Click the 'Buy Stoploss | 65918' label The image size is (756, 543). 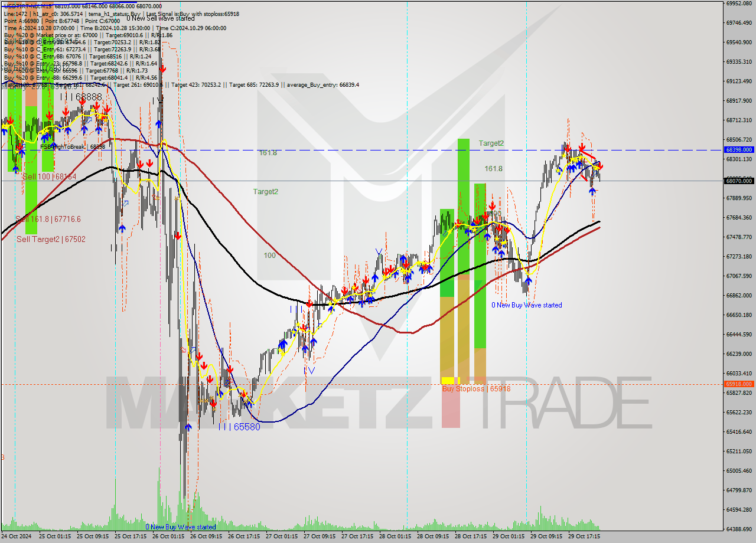(x=476, y=389)
